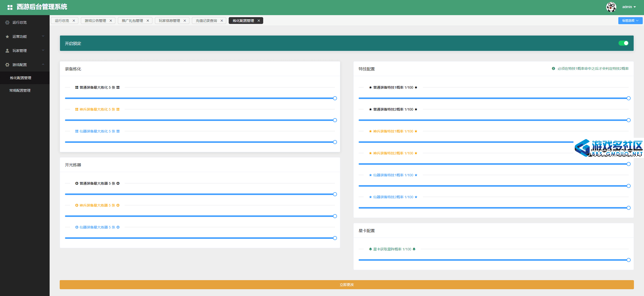This screenshot has width=644, height=296.
Task: Open 运行总览 in the sidebar
Action: pos(25,22)
